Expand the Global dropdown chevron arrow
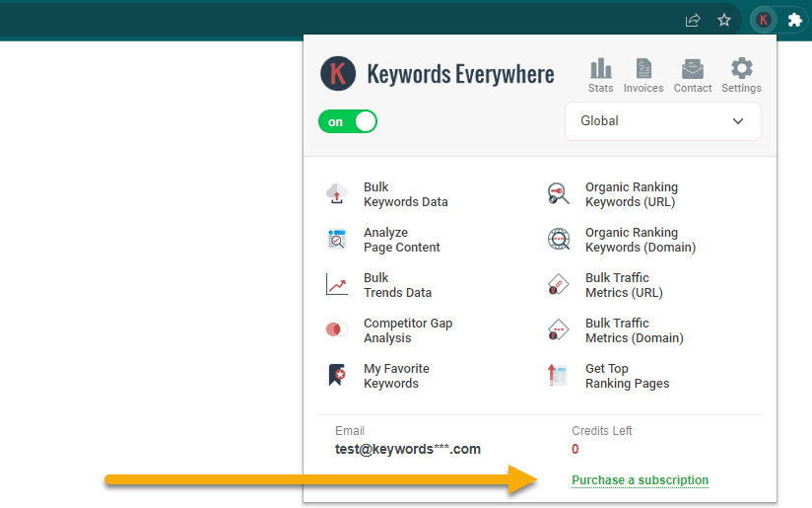Viewport: 812px width, 508px height. (x=738, y=121)
